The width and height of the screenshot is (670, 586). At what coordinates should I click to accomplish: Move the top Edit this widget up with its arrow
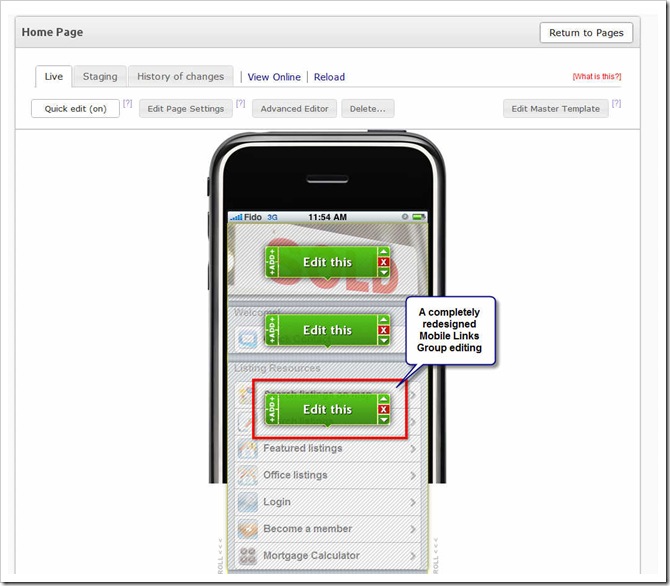pos(384,251)
